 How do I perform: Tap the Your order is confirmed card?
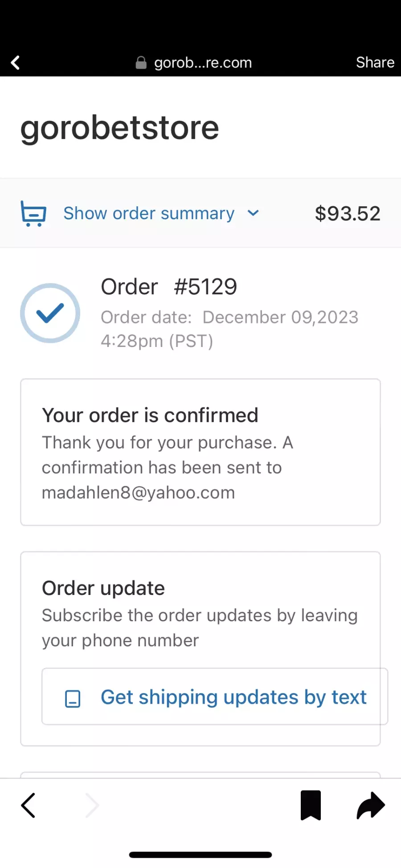(x=200, y=452)
